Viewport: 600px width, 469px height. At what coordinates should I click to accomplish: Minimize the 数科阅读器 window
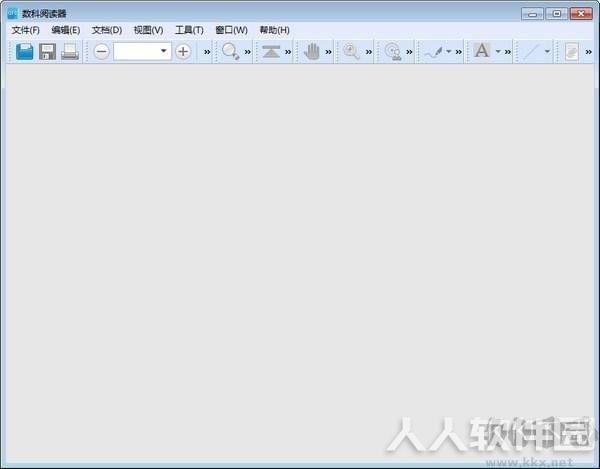(532, 14)
